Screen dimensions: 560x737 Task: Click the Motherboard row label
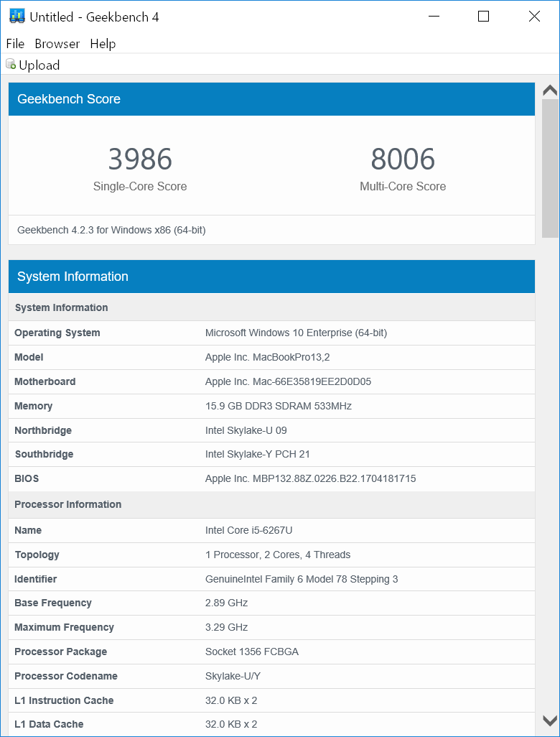(x=45, y=381)
